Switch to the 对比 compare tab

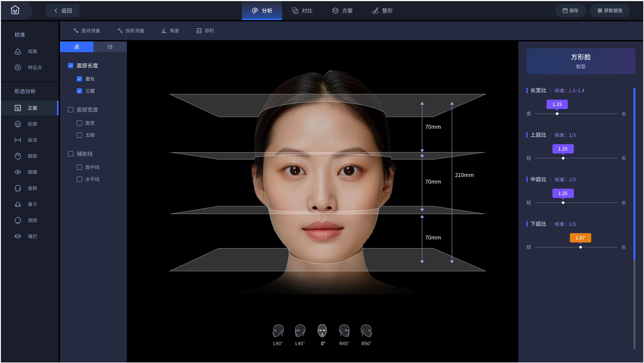(x=302, y=10)
